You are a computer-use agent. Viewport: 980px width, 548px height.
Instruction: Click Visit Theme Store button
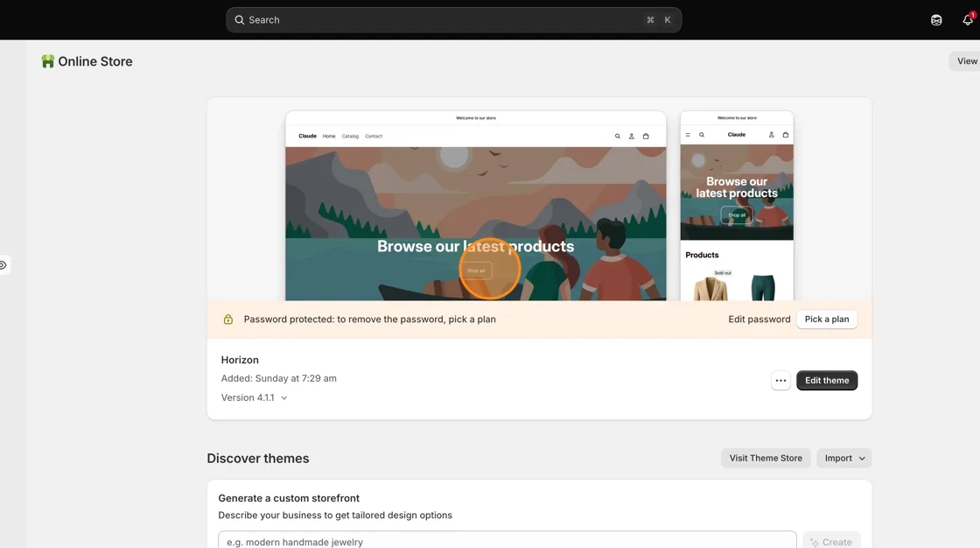766,458
